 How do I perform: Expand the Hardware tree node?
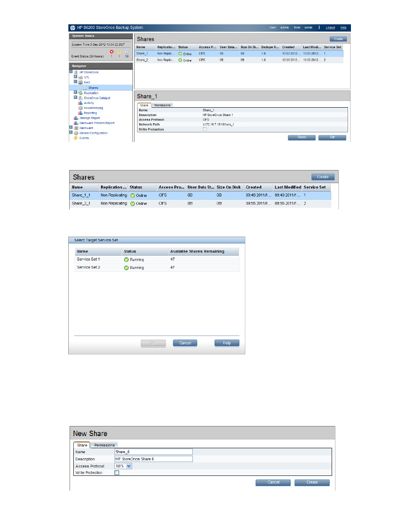71,127
